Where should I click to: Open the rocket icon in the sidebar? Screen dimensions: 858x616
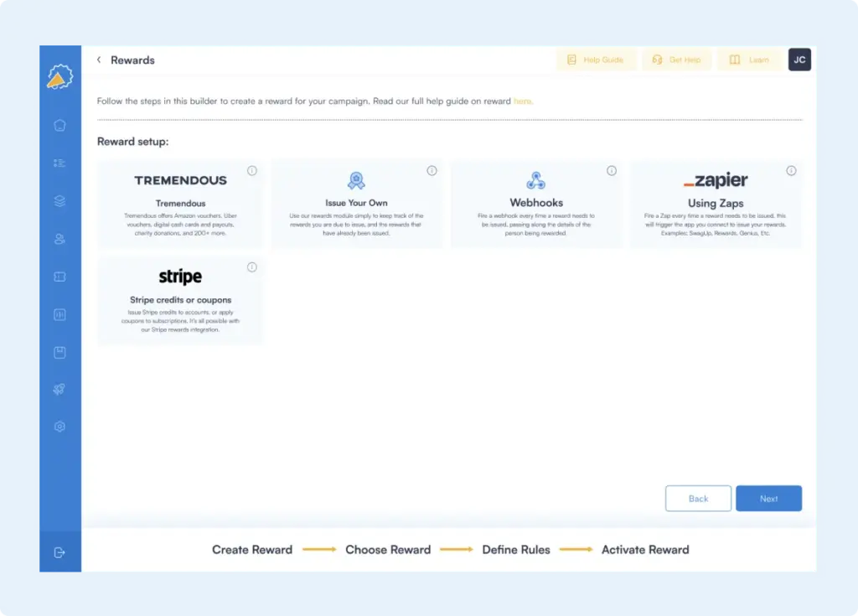pos(59,389)
